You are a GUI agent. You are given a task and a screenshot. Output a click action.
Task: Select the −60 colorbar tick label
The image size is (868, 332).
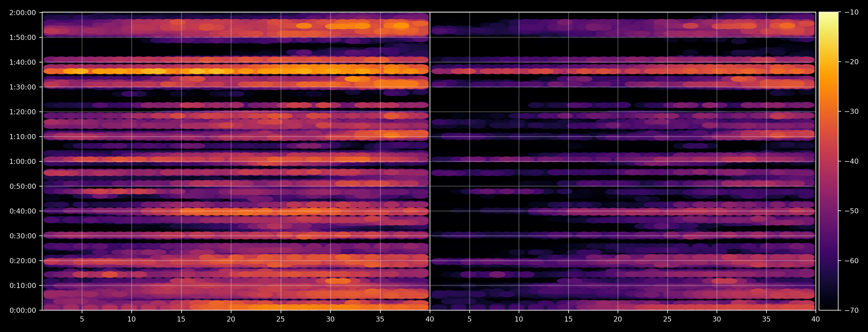pos(851,261)
